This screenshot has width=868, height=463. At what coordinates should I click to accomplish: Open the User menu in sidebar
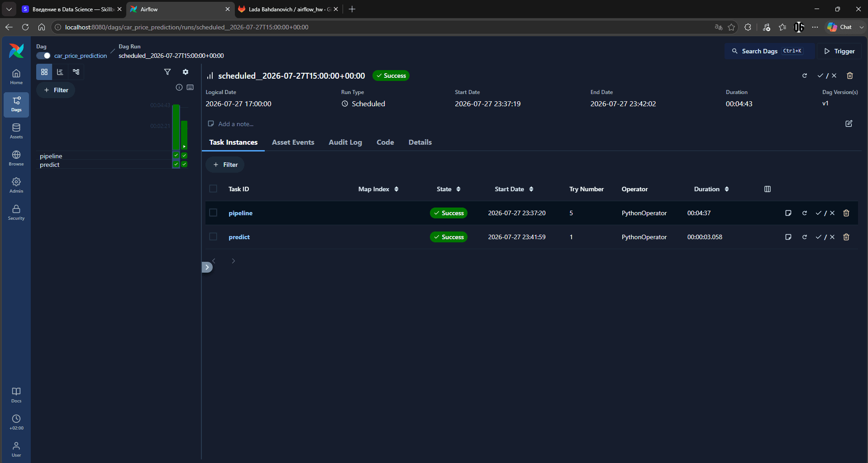click(16, 449)
